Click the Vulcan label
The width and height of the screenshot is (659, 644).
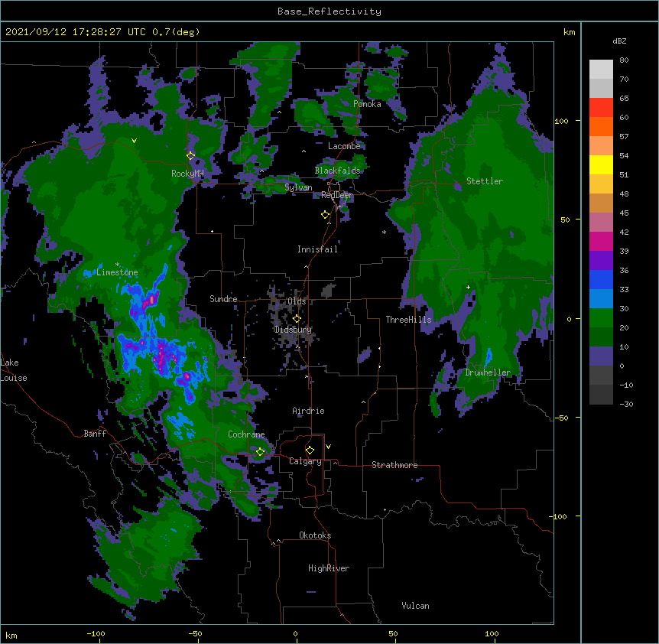click(x=415, y=606)
